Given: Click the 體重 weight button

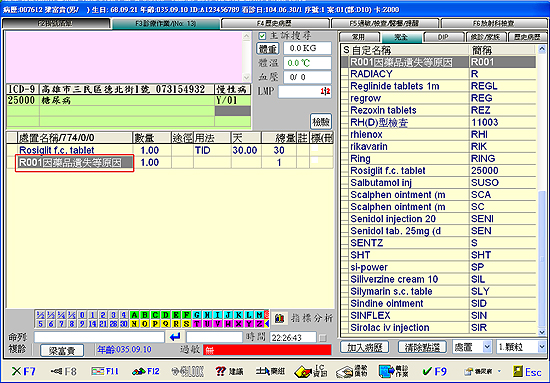Looking at the screenshot, I should pos(268,48).
